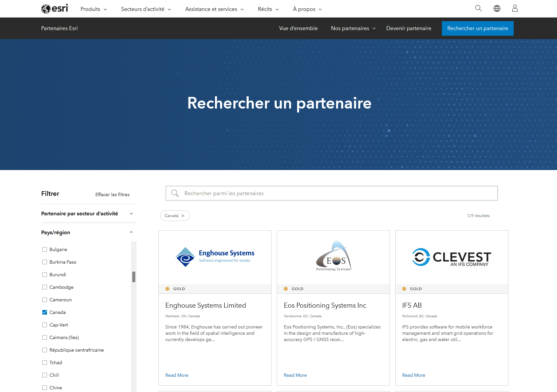The width and height of the screenshot is (557, 392).
Task: Click the magnifier icon in partner search box
Action: [175, 193]
